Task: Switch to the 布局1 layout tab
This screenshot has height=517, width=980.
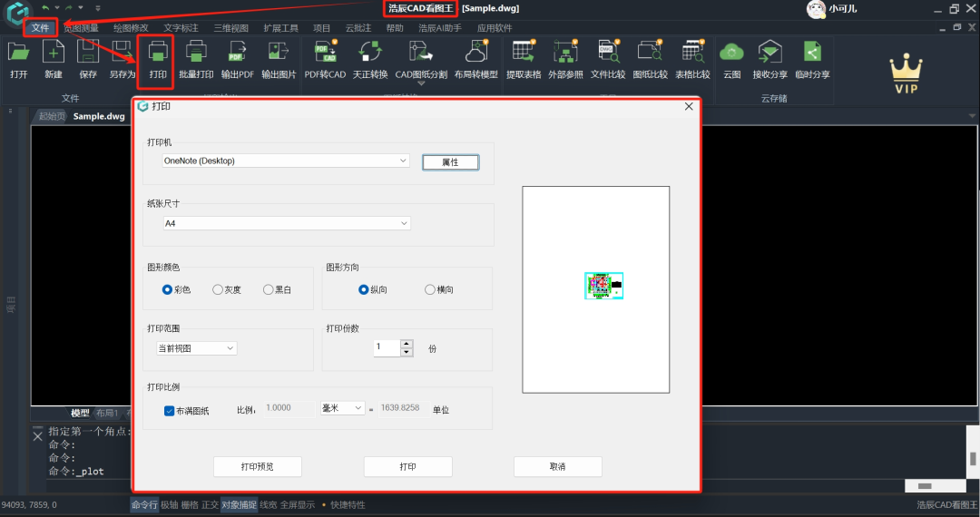Action: [x=107, y=413]
